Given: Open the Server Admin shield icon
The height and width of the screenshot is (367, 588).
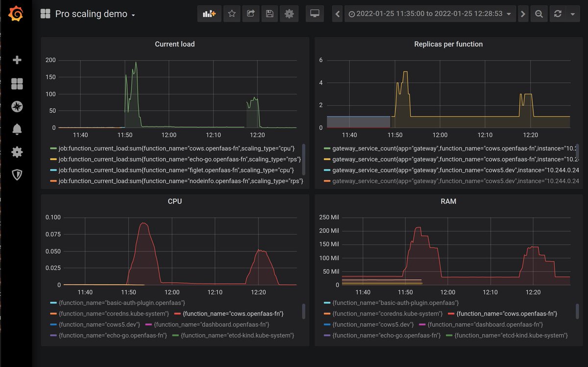Looking at the screenshot, I should pos(17,175).
